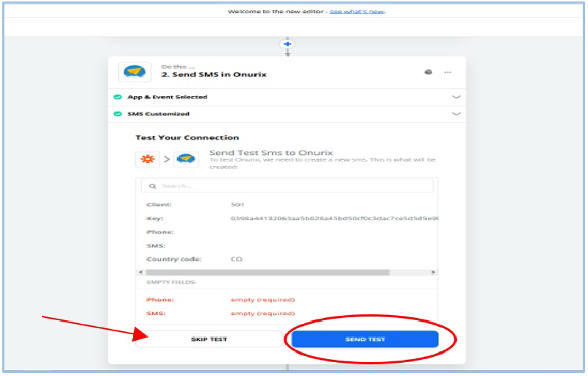Click the Country code value 'CO'
The height and width of the screenshot is (376, 588).
pos(236,259)
